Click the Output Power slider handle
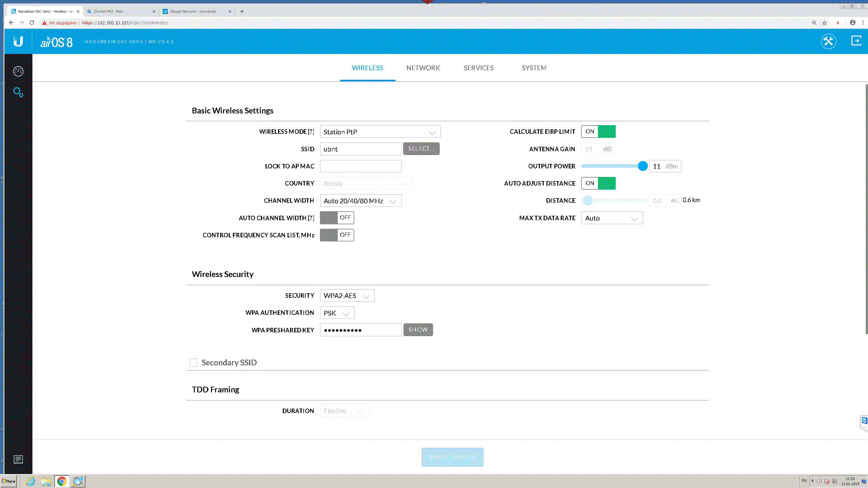The height and width of the screenshot is (488, 868). pyautogui.click(x=642, y=166)
